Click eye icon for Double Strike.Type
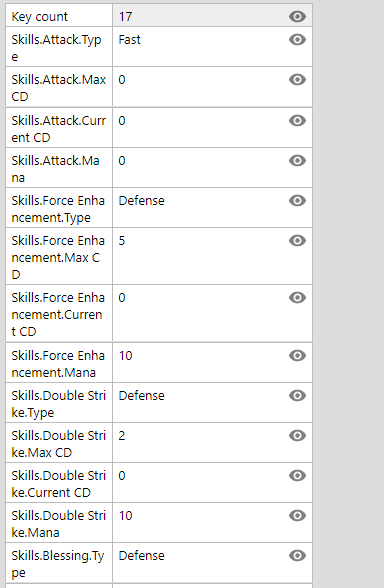The height and width of the screenshot is (588, 384). pyautogui.click(x=297, y=396)
